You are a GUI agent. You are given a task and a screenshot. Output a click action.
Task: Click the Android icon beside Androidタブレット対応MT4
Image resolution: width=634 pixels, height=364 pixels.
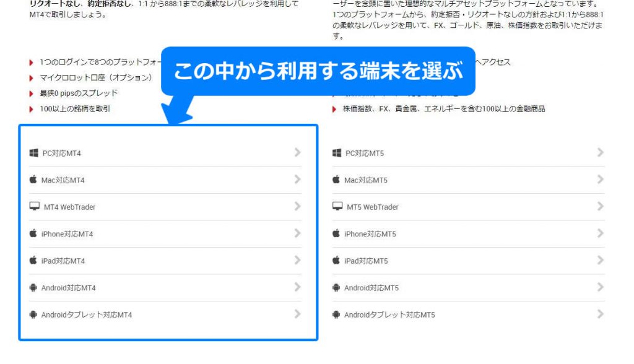point(33,314)
